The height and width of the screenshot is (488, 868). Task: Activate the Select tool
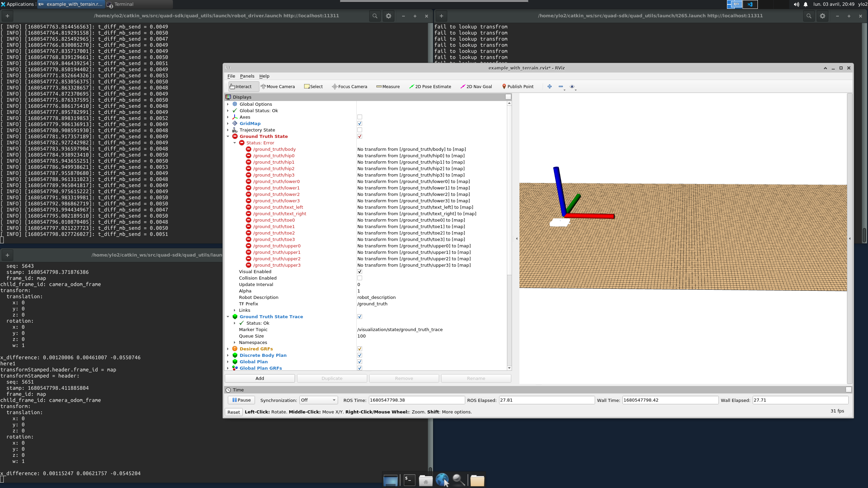pos(313,86)
